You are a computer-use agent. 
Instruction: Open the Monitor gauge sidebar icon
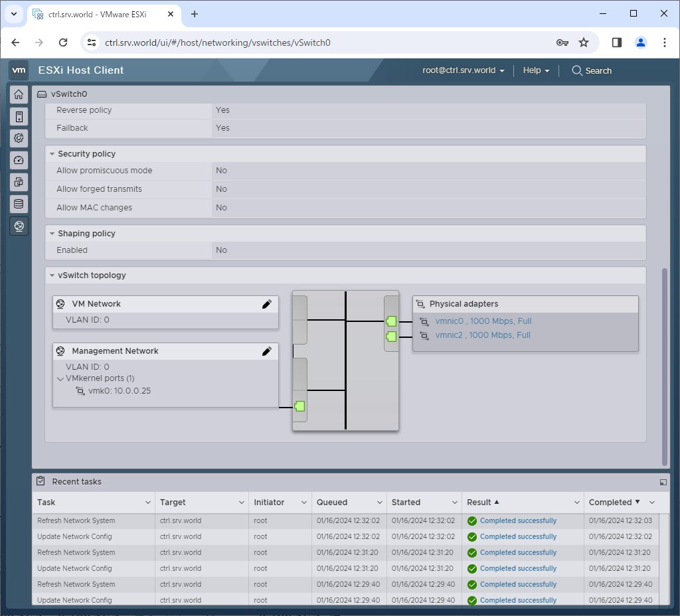19,161
